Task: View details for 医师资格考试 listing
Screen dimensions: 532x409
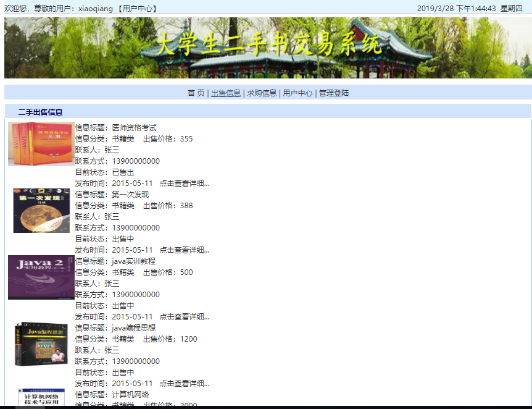Action: tap(185, 183)
